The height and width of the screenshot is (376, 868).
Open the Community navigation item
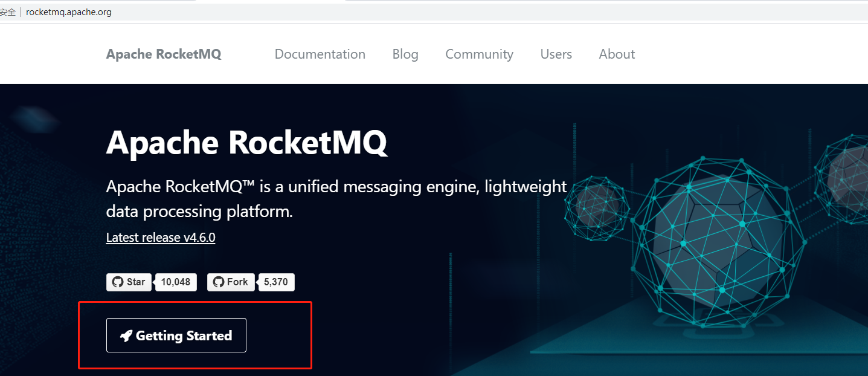coord(480,54)
